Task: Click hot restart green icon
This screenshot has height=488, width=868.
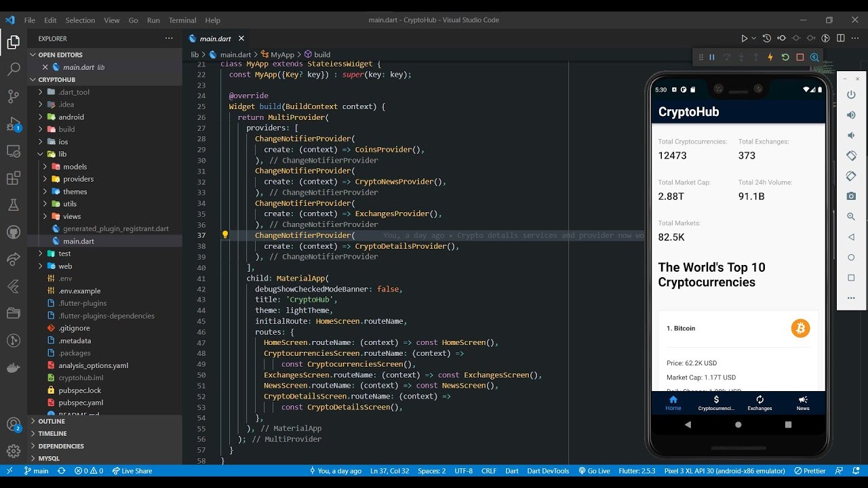Action: coord(785,58)
